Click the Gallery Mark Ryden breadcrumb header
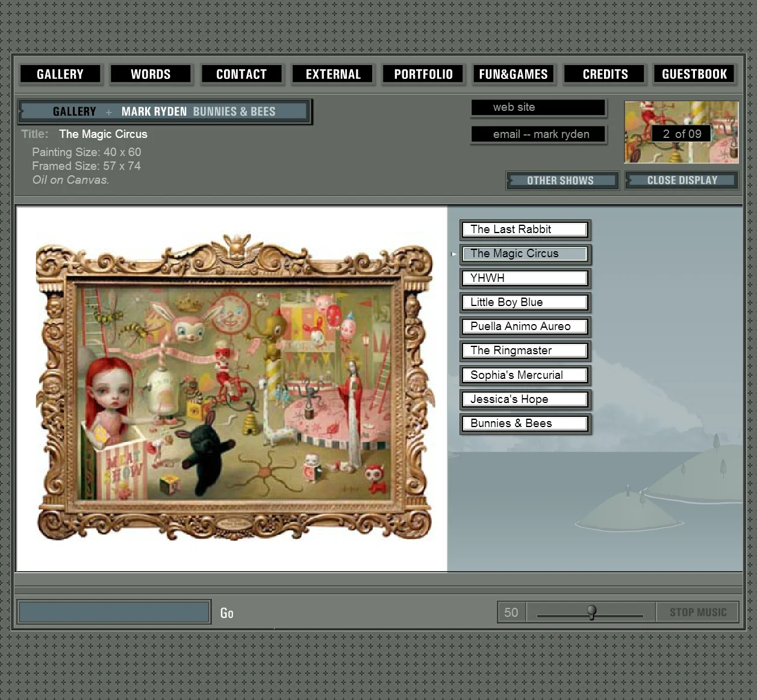The width and height of the screenshot is (757, 700). pos(164,111)
